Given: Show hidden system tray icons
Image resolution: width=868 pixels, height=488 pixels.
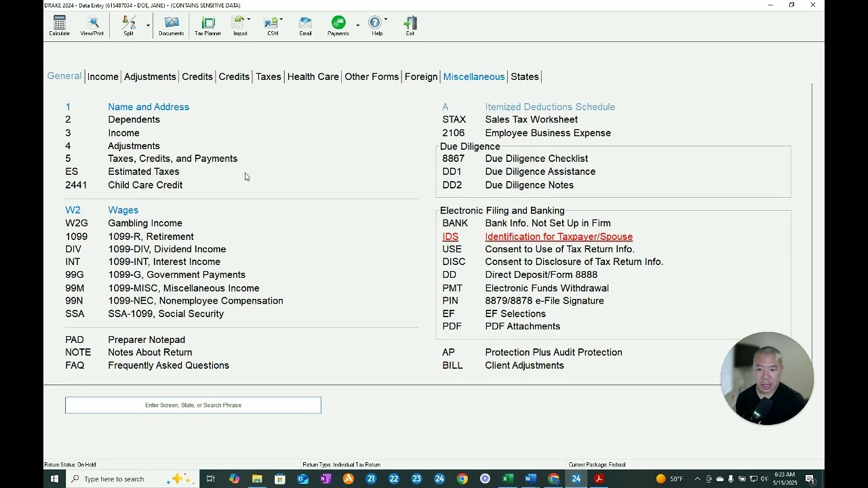Looking at the screenshot, I should (697, 479).
